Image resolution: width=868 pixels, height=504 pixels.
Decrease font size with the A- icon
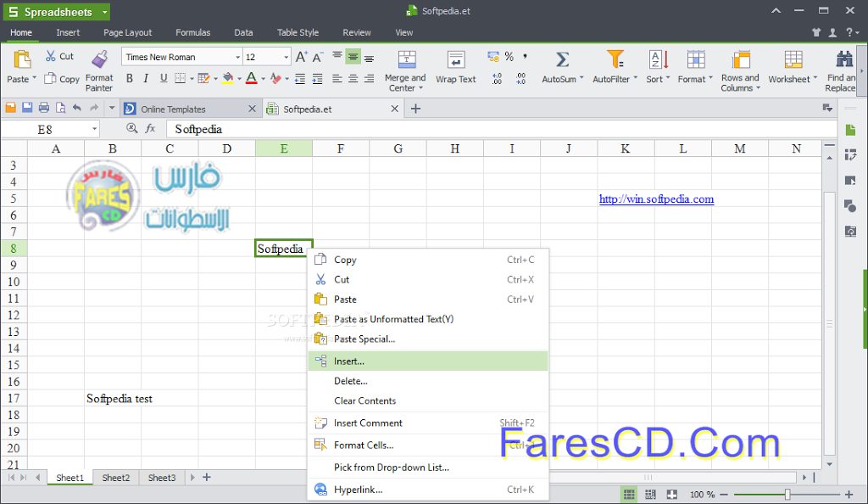[x=318, y=57]
